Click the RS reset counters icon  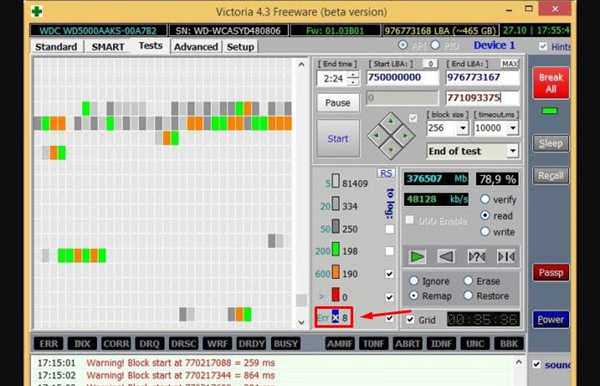click(x=385, y=173)
